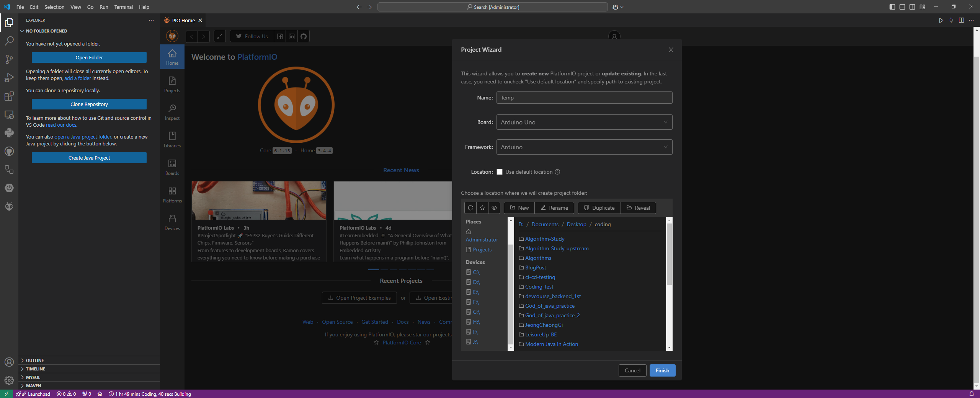The height and width of the screenshot is (398, 980).
Task: Click the Places panel scrollbar
Action: click(511, 294)
